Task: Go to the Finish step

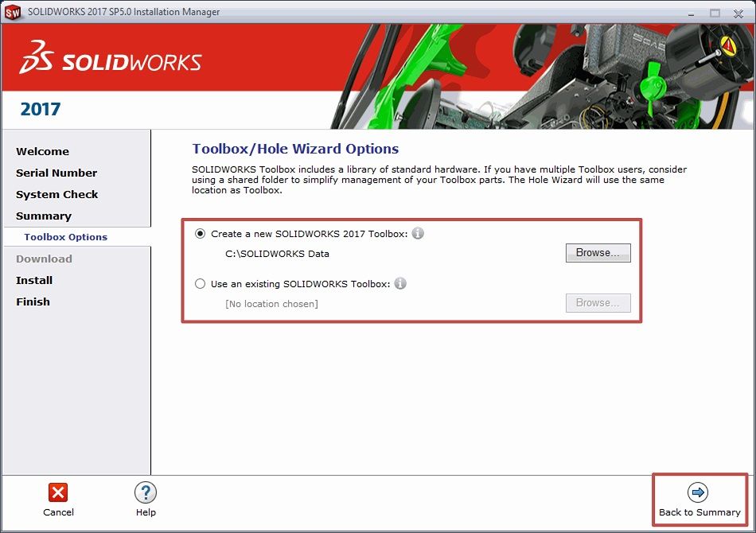Action: pyautogui.click(x=33, y=302)
